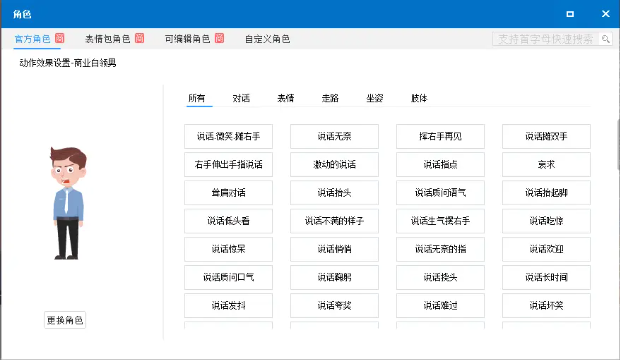Choose action 说话无奈的指
Viewport: 620px width, 360px height.
tap(440, 249)
